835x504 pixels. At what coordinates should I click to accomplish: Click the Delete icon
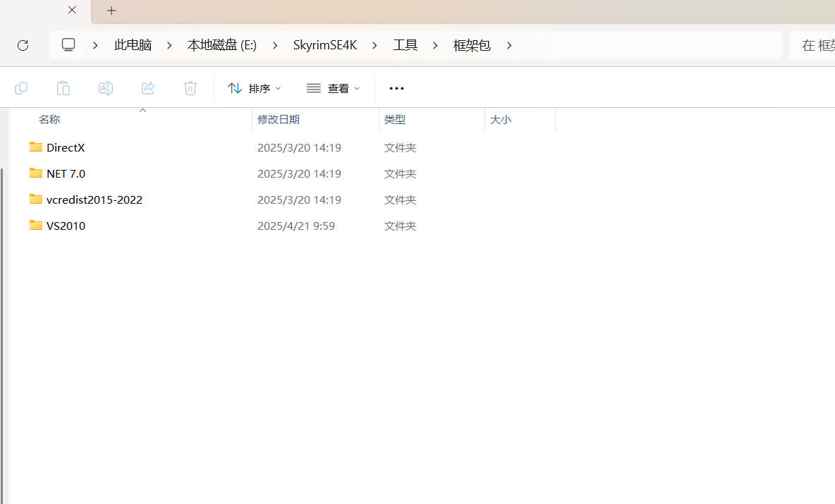pos(190,87)
